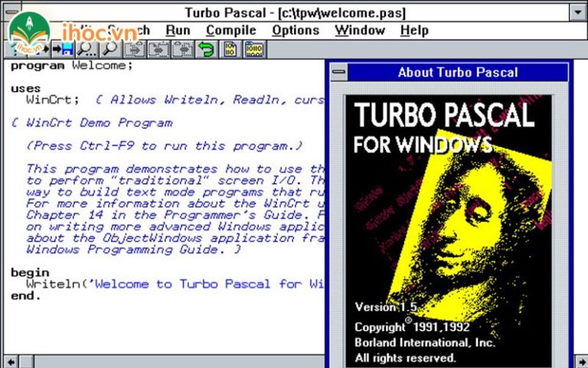Click the Search Again magnifier icon
The height and width of the screenshot is (368, 588).
pos(109,49)
